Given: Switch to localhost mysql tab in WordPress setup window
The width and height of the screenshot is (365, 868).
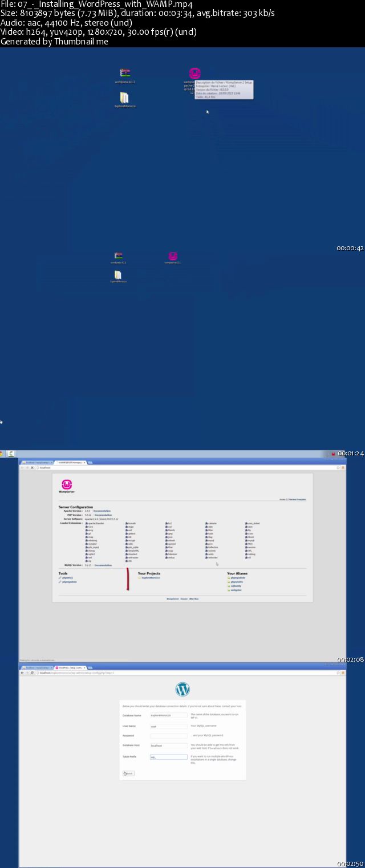Looking at the screenshot, I should click(x=37, y=667).
